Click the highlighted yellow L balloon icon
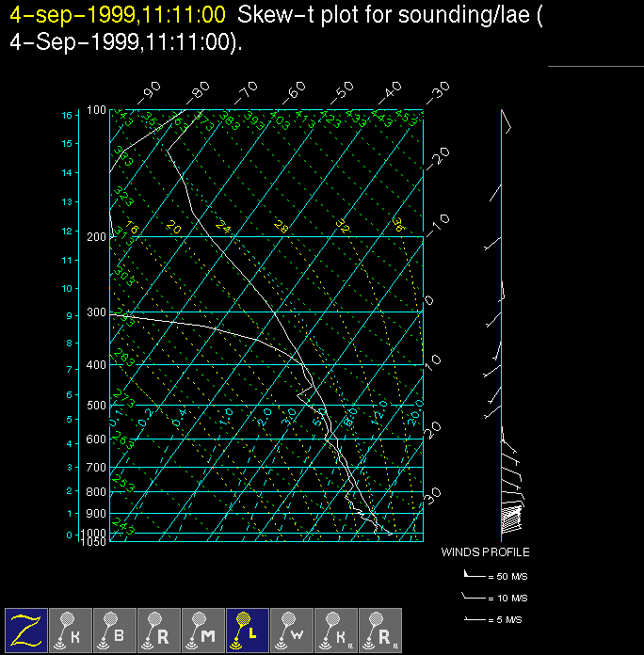Image resolution: width=644 pixels, height=655 pixels. click(x=248, y=630)
